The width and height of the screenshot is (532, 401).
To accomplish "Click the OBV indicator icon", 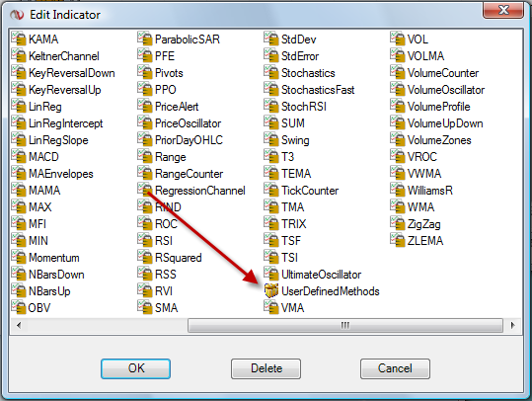I will pyautogui.click(x=19, y=307).
